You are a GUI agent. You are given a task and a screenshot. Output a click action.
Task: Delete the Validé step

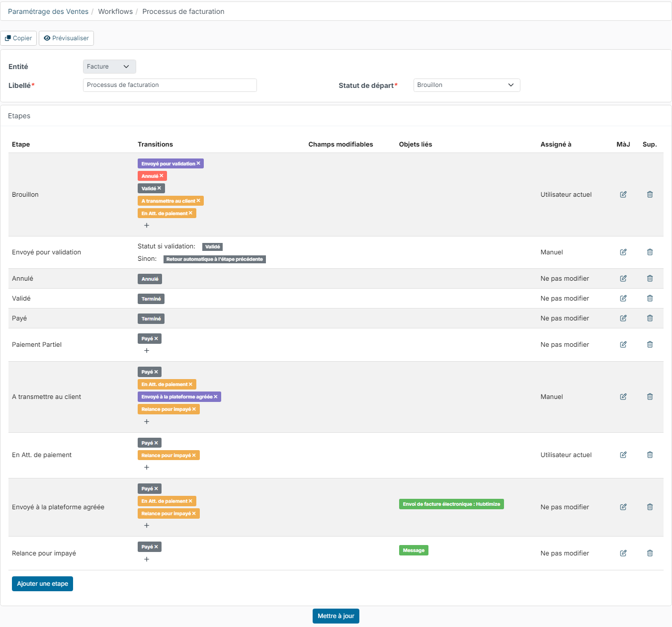[650, 299]
